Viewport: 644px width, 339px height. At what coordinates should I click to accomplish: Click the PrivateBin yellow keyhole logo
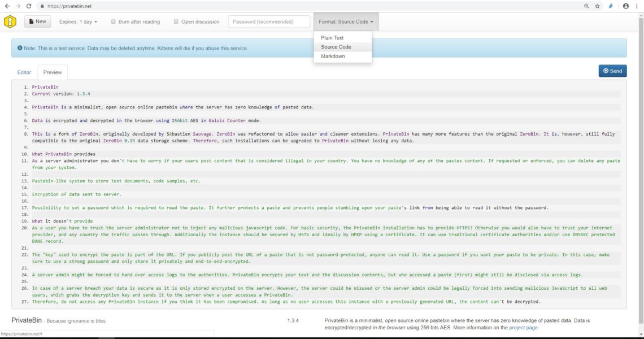pos(10,22)
